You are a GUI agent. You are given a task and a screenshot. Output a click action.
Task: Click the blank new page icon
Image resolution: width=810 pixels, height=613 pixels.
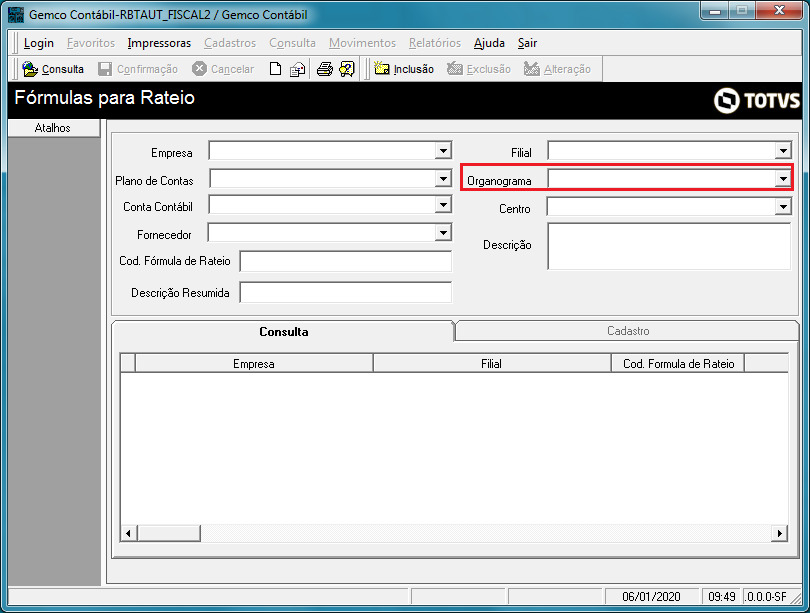point(275,69)
